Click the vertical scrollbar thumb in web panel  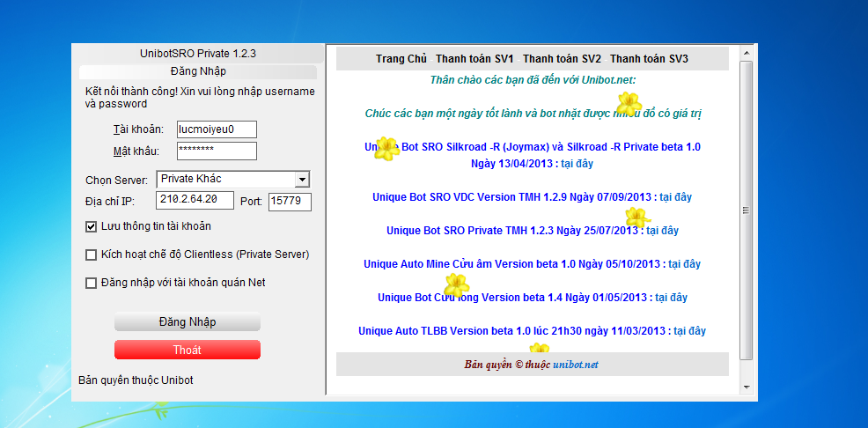747,210
